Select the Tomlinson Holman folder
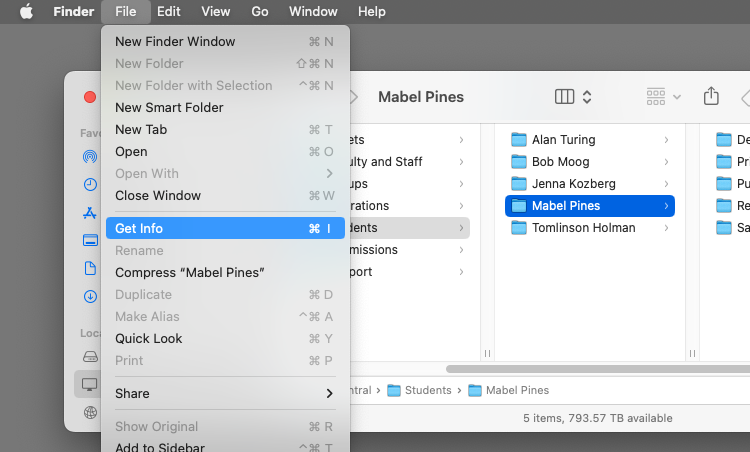750x452 pixels. 590,228
